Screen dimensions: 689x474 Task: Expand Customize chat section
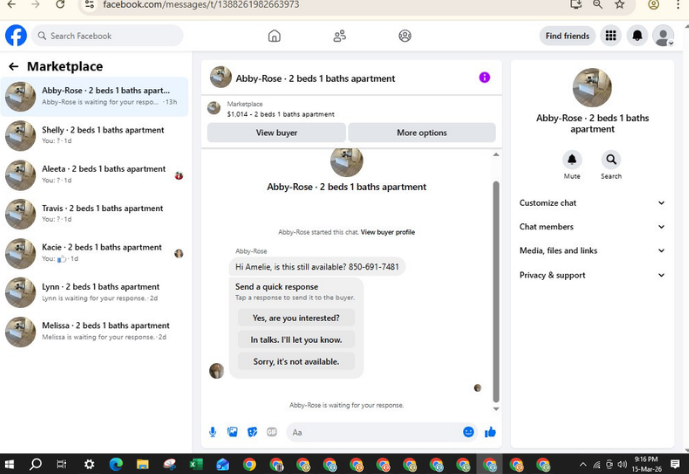click(592, 203)
